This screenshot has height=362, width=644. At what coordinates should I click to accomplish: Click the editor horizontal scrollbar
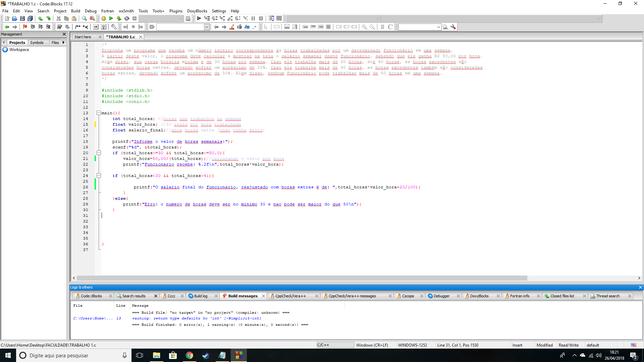point(302,278)
